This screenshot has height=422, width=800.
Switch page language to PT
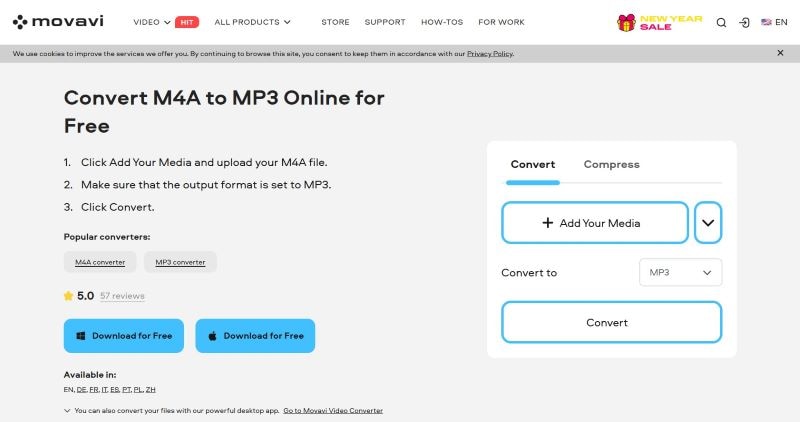(x=127, y=389)
